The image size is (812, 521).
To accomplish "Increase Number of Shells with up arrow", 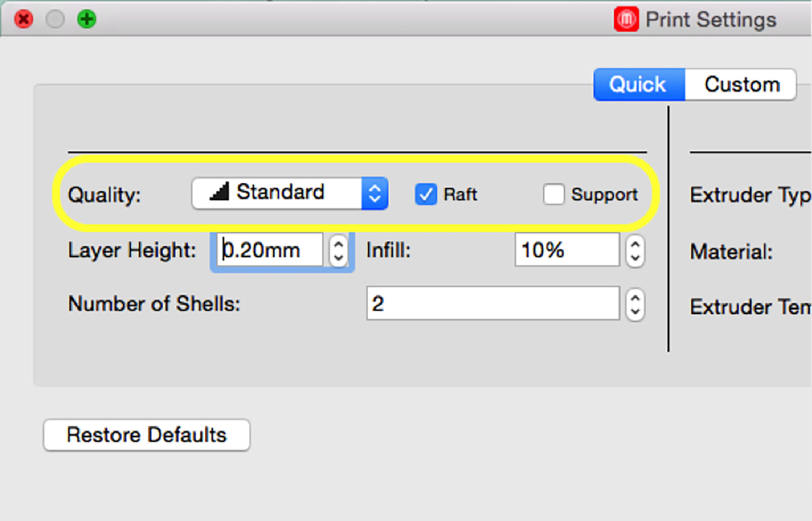I will tap(635, 296).
